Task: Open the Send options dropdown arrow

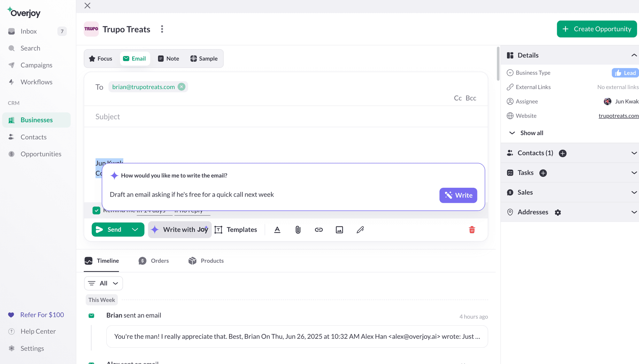Action: coord(135,230)
